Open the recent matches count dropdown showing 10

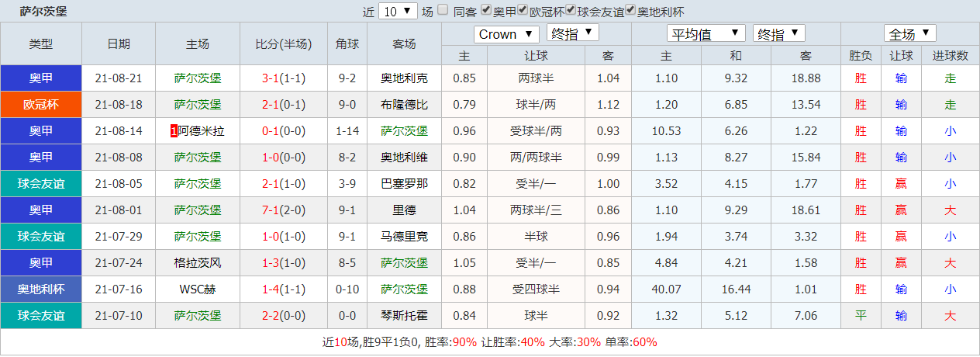[399, 12]
